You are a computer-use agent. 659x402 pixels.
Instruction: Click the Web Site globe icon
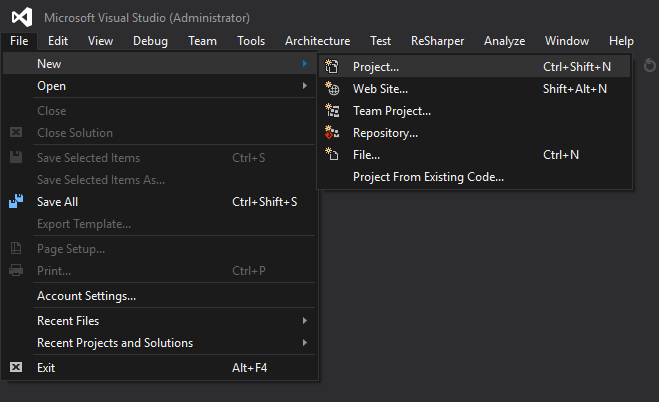pyautogui.click(x=333, y=89)
